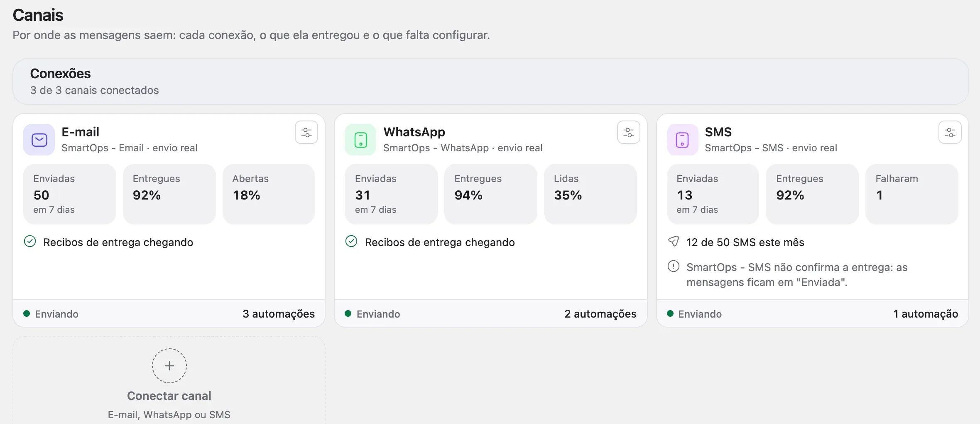Click '3 de 3 canais conectados' text

[94, 90]
